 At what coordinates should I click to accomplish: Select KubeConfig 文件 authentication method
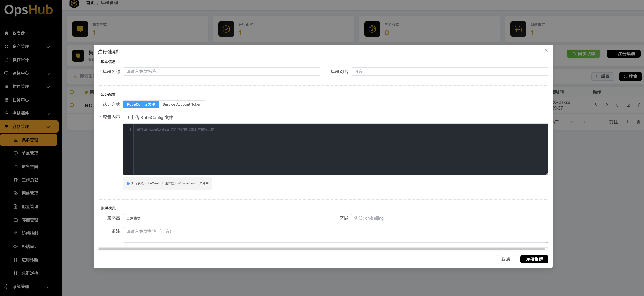(141, 104)
